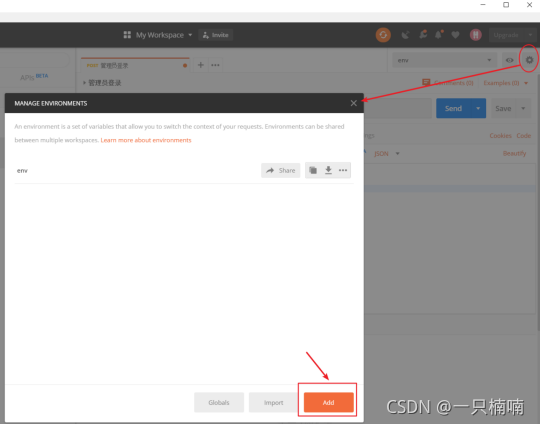540x425 pixels.
Task: Open the Examples (0) dropdown
Action: pos(505,83)
